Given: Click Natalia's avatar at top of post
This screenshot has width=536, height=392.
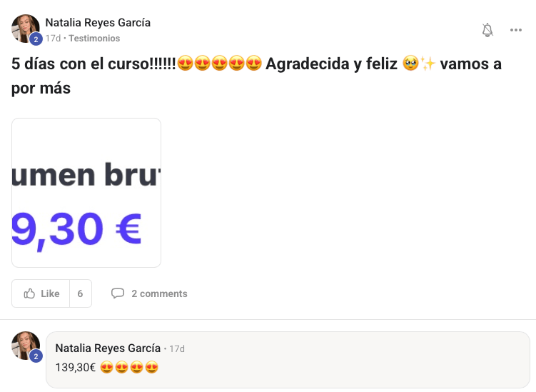Looking at the screenshot, I should point(25,29).
